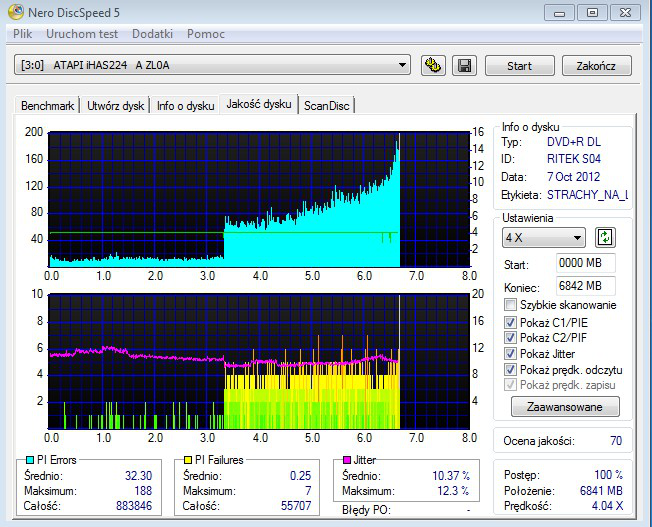Close the Nero DiscSpeed window
This screenshot has height=527, width=652.
click(x=625, y=12)
